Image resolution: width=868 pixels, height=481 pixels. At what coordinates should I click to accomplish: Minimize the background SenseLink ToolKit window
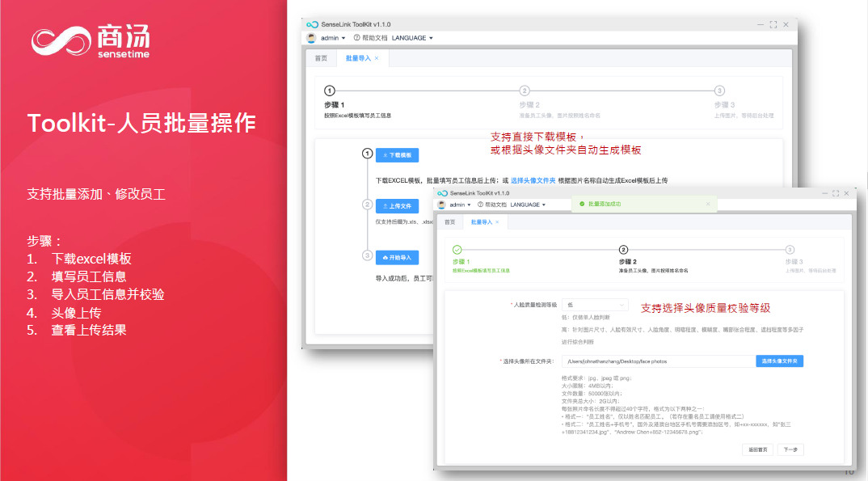[760, 24]
